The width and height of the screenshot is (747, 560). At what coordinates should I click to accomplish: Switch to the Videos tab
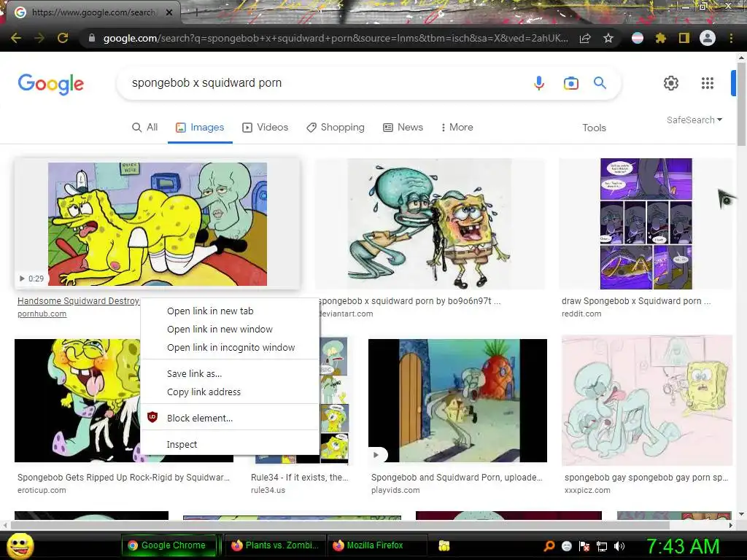click(266, 127)
